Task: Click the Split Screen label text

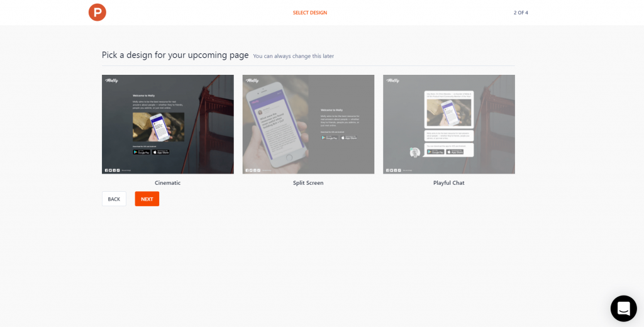Action: 308,183
